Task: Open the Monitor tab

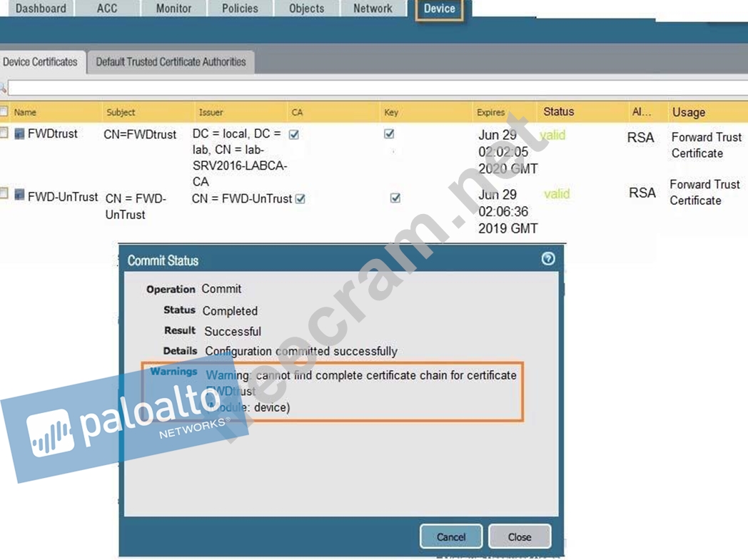Action: [173, 9]
